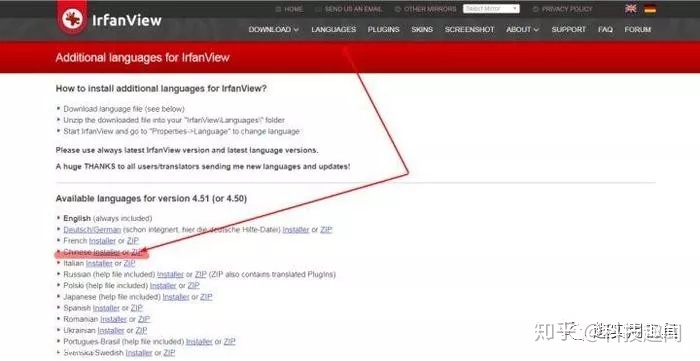
Task: Download the French ZIP file
Action: coord(133,241)
